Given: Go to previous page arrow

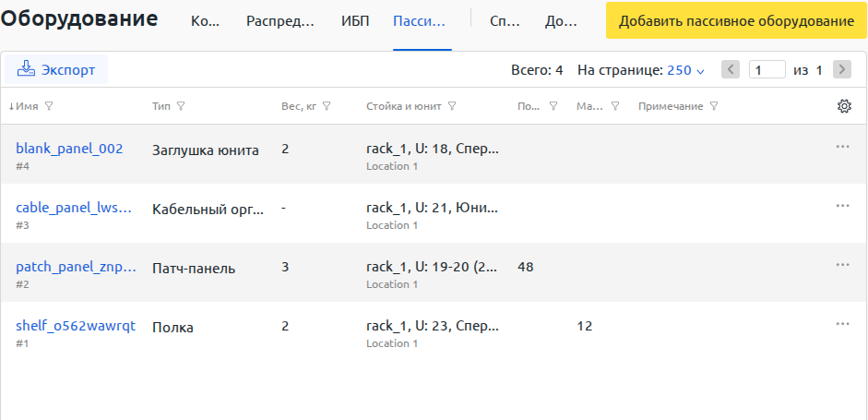Looking at the screenshot, I should pyautogui.click(x=731, y=70).
